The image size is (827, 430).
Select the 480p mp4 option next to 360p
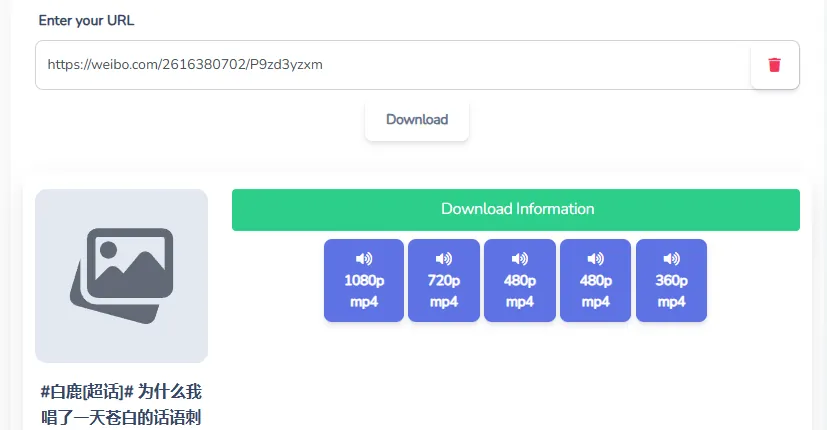pos(595,280)
